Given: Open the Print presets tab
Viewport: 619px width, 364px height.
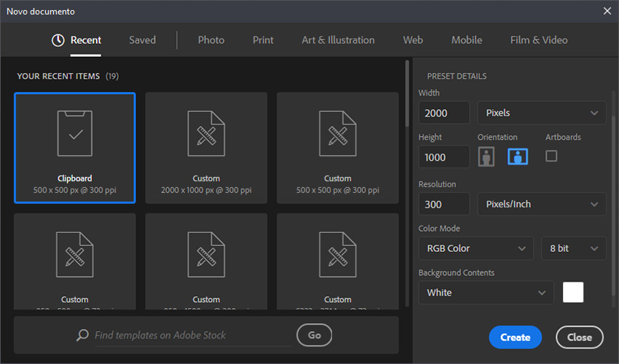Looking at the screenshot, I should pos(263,40).
